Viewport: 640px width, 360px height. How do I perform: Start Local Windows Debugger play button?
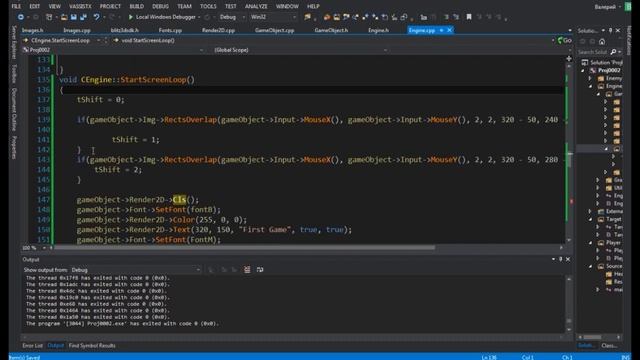tap(131, 17)
